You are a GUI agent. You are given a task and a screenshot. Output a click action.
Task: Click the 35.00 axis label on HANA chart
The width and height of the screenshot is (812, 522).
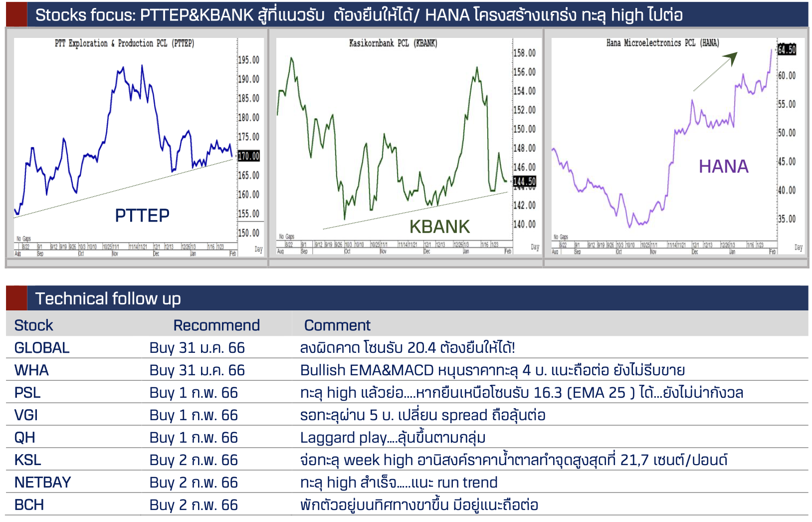(787, 219)
